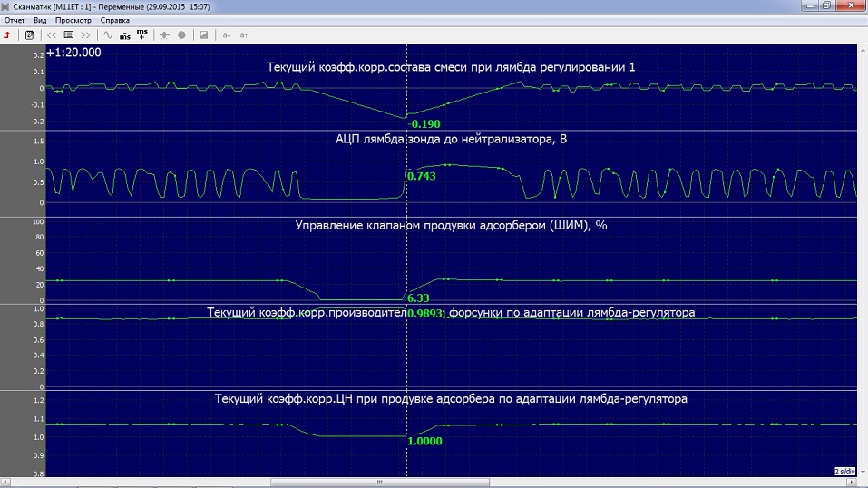Click the vertical scrollbar up arrow
Viewport: 868px width, 488px height.
tap(863, 50)
